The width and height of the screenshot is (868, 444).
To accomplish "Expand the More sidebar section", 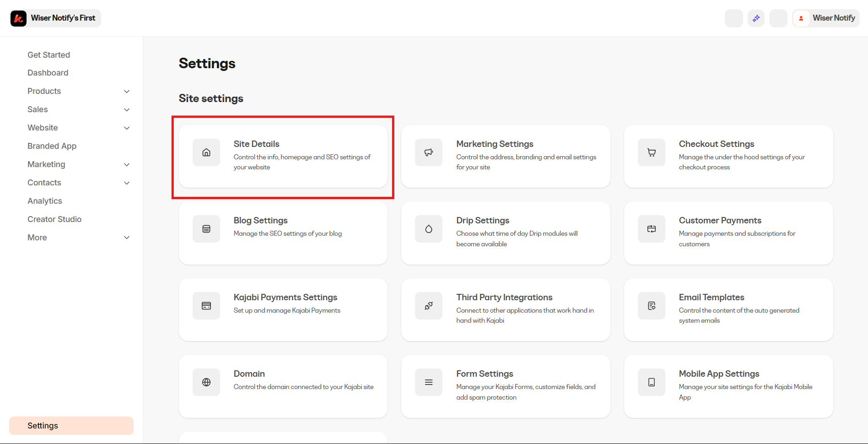I will click(127, 238).
